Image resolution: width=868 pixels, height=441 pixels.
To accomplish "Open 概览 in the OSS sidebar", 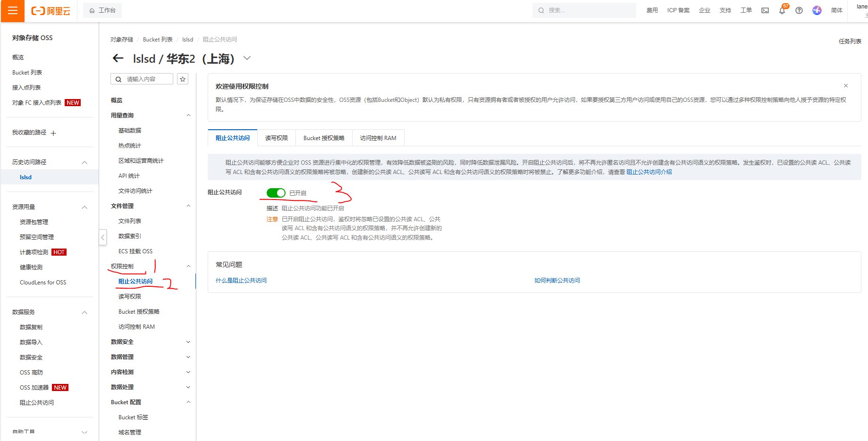I will pyautogui.click(x=18, y=58).
